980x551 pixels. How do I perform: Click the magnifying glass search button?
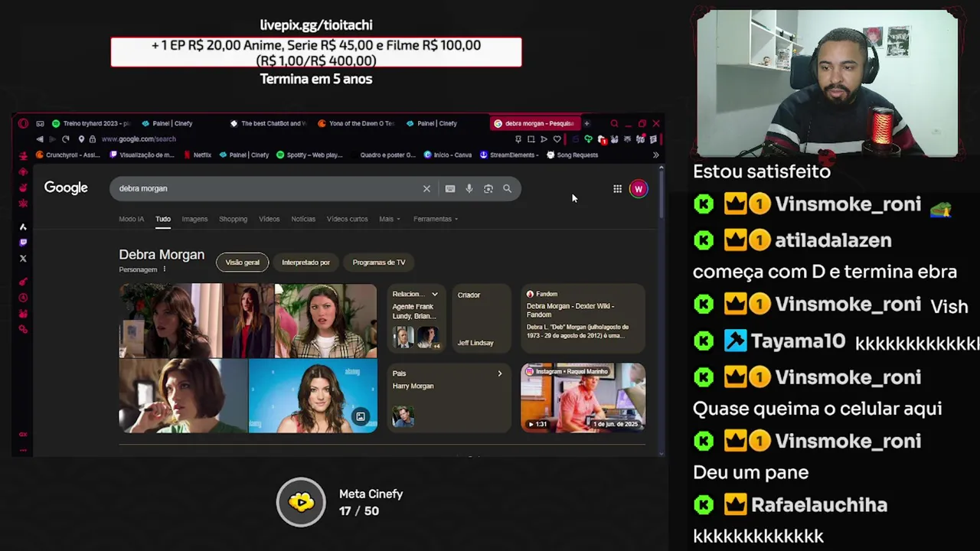point(507,188)
